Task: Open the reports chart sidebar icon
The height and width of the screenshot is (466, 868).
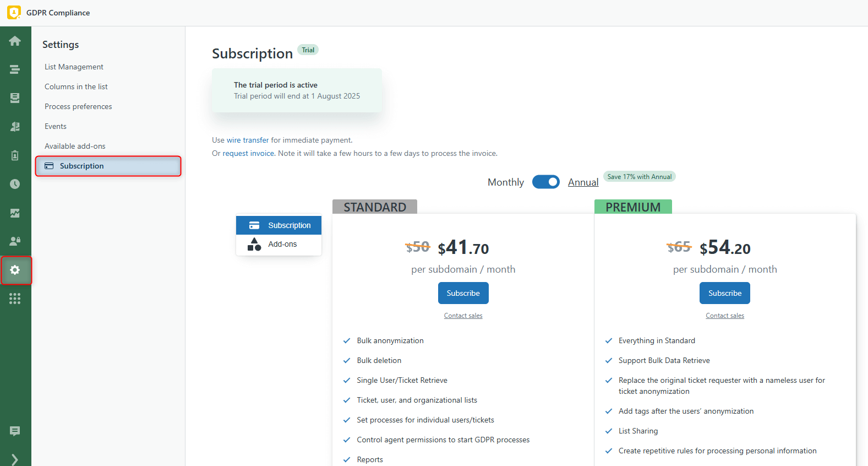Action: tap(15, 213)
